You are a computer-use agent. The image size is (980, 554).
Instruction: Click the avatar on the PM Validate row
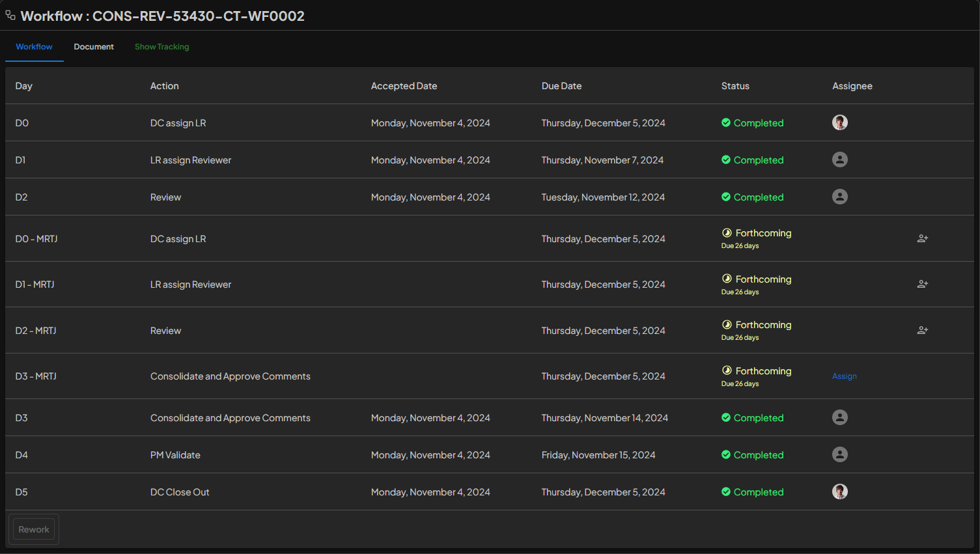click(840, 454)
